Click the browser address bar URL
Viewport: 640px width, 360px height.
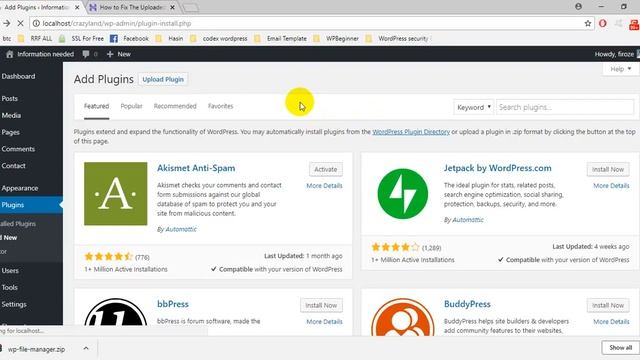(x=117, y=23)
